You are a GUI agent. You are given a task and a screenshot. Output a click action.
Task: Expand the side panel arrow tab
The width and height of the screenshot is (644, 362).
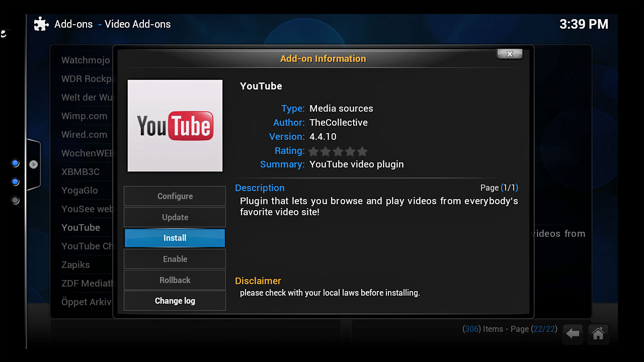33,164
